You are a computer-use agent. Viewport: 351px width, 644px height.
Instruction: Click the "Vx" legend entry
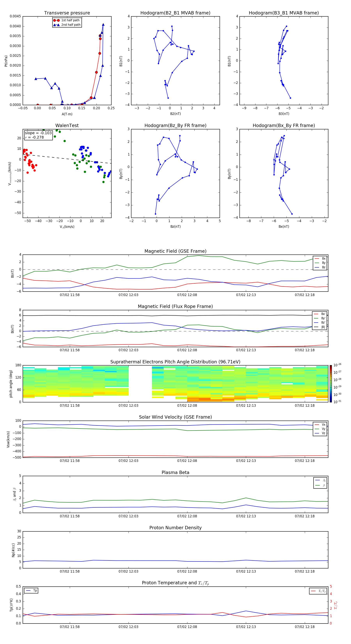[x=320, y=424]
